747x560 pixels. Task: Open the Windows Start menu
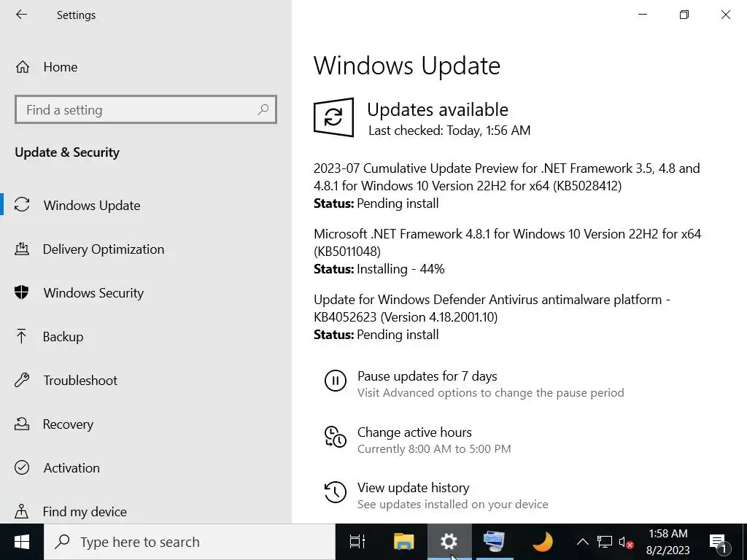(22, 542)
